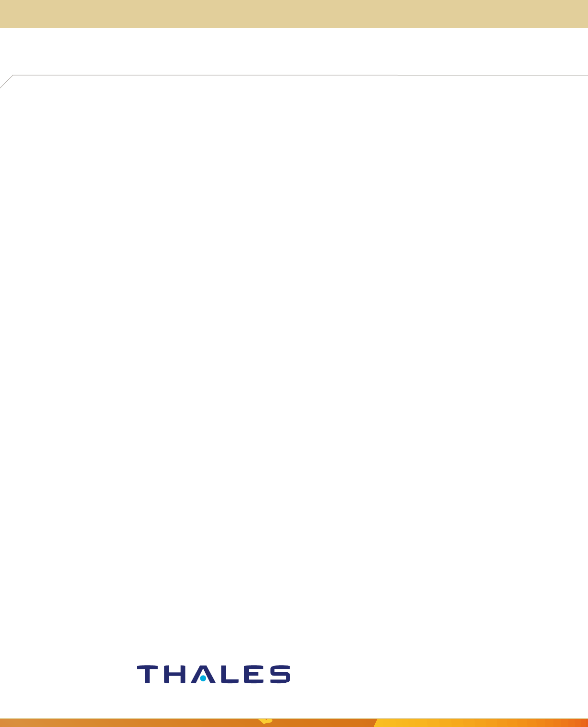Click the slanted divider between orange and yellow footer
This screenshot has width=588, height=727.
[x=376, y=723]
